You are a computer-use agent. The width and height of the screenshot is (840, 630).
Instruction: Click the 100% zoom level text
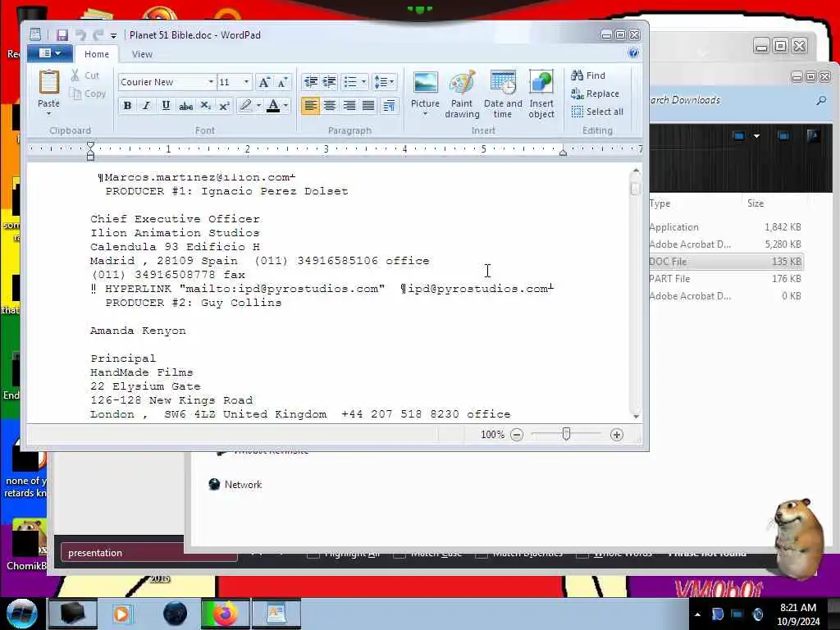click(x=492, y=435)
